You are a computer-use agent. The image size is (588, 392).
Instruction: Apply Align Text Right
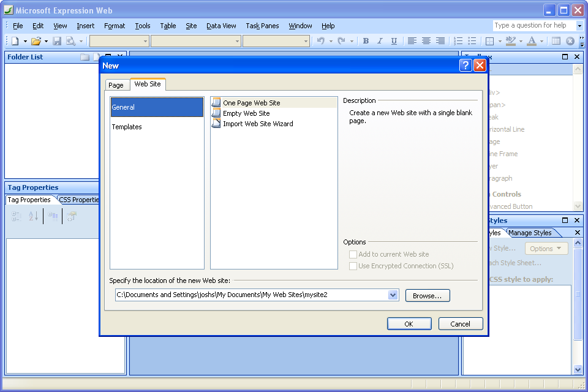[x=440, y=41]
